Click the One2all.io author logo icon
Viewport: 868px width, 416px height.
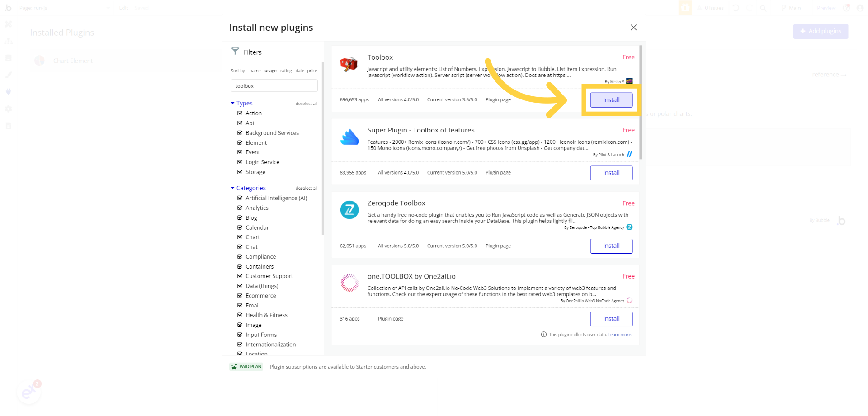point(629,300)
